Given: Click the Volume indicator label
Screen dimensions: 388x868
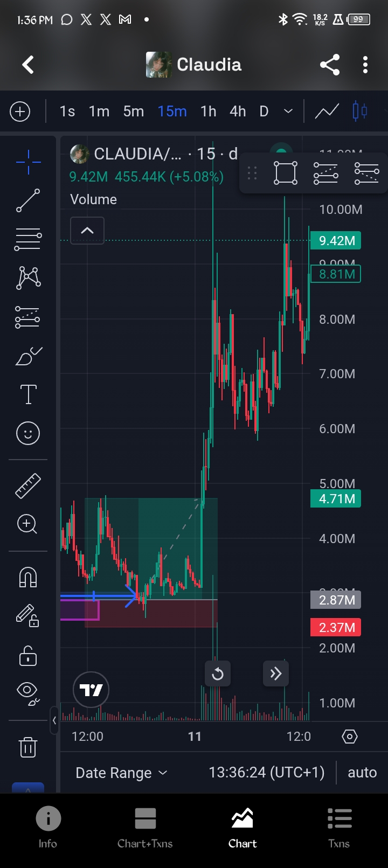Looking at the screenshot, I should 93,199.
